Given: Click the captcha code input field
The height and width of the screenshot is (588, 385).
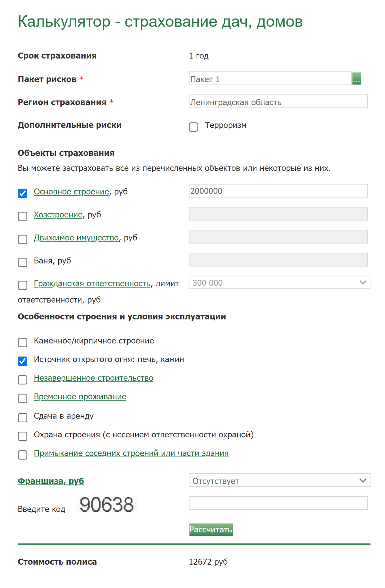Looking at the screenshot, I should pyautogui.click(x=279, y=503).
